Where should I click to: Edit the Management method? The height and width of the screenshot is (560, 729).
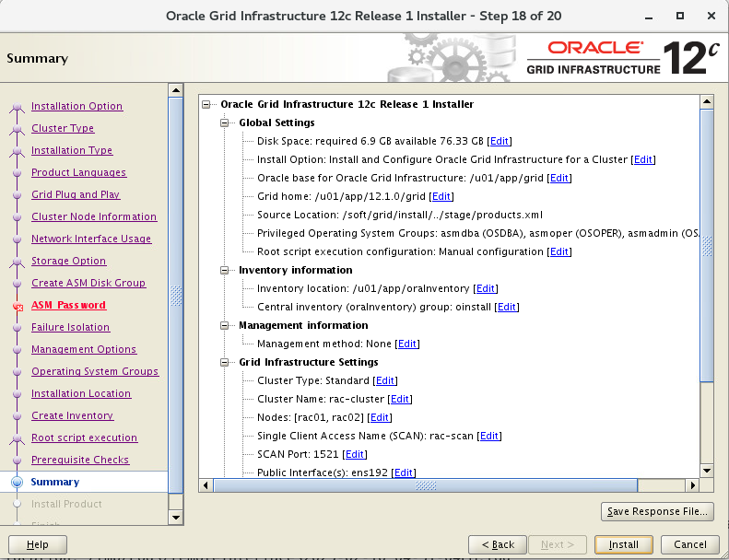(407, 344)
